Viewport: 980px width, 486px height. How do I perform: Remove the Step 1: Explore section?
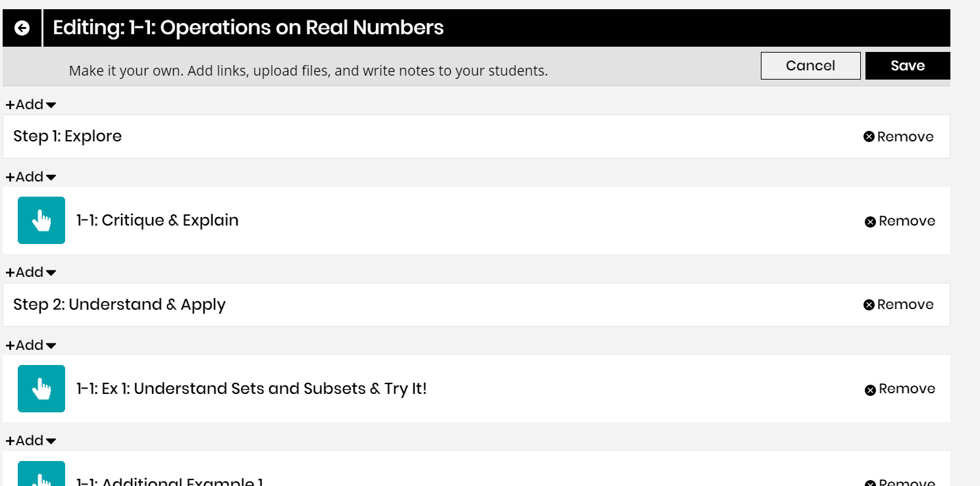click(x=898, y=137)
